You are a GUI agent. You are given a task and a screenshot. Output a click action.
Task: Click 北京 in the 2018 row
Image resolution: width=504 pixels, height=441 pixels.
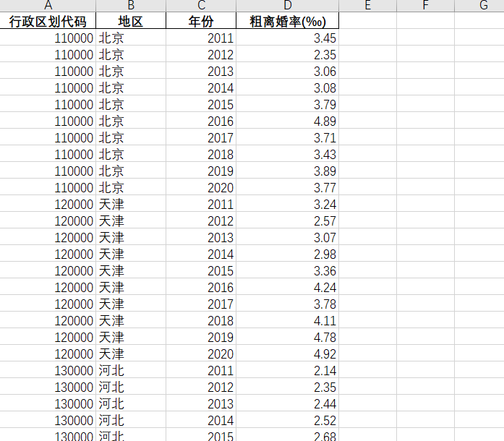pyautogui.click(x=131, y=155)
